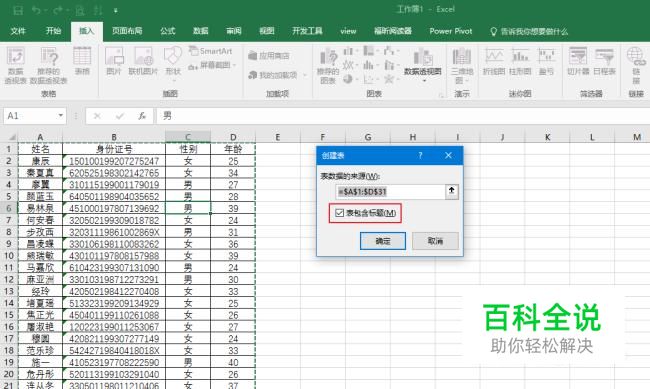Open the Foxit Reader (福昕阅读器) tab

click(x=393, y=31)
